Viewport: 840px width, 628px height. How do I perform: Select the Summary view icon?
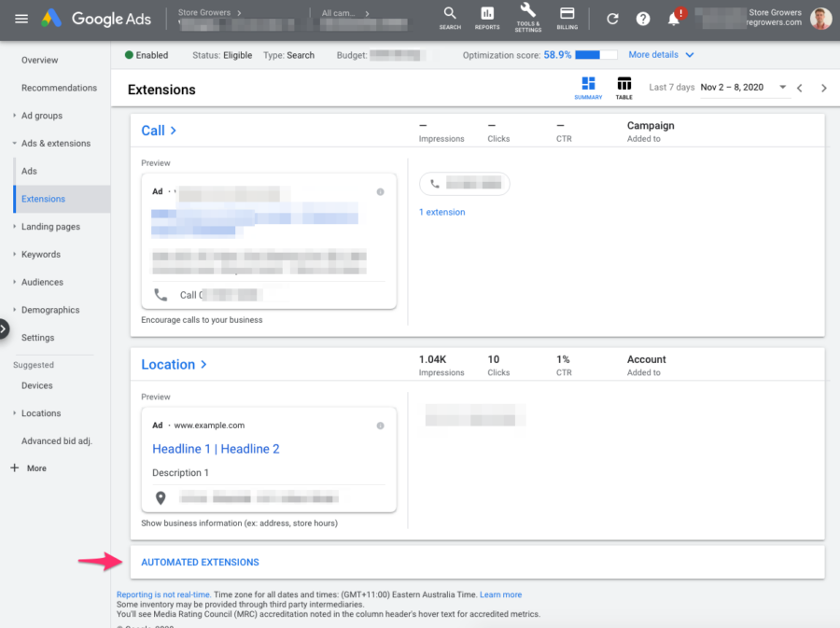[x=589, y=83]
